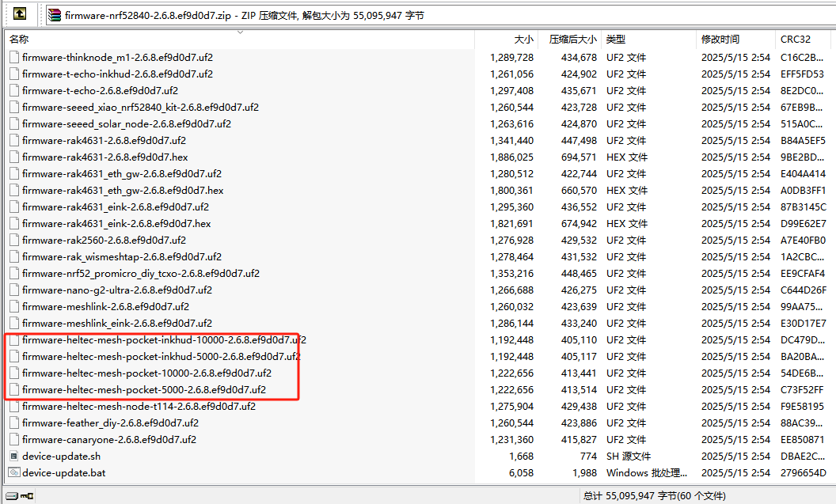The image size is (836, 504).
Task: Click the WinRAR archive icon in address bar
Action: coord(55,14)
